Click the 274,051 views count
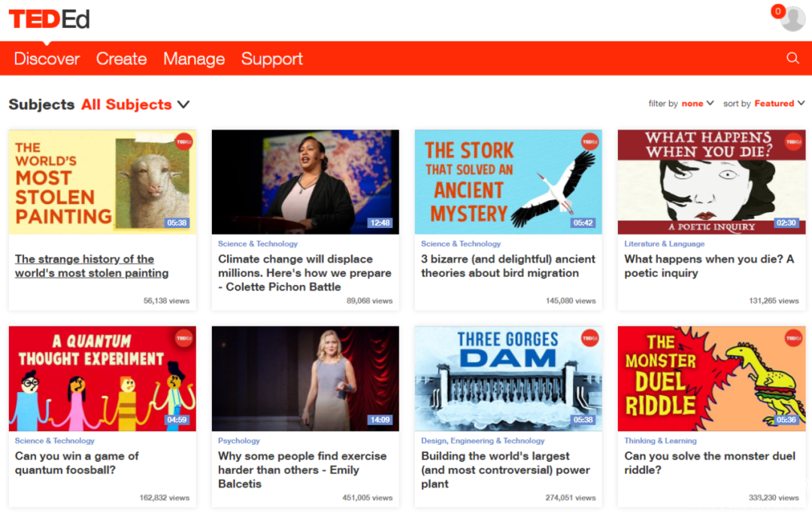812x514 pixels. [x=570, y=497]
